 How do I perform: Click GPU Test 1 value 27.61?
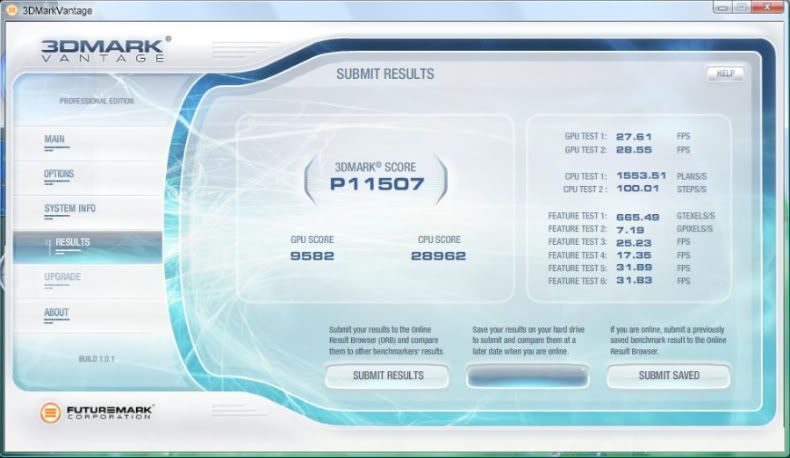(634, 137)
